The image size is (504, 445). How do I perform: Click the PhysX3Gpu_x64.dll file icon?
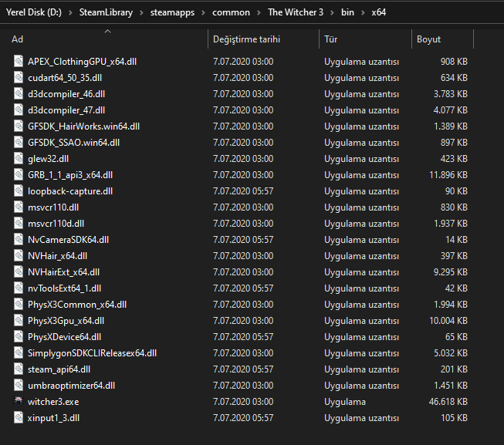(x=19, y=320)
